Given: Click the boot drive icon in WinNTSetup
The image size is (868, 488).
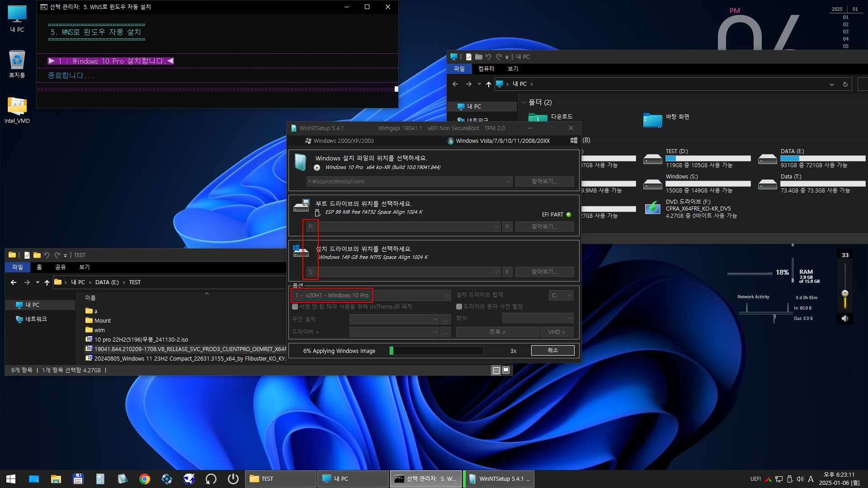Looking at the screenshot, I should pos(302,206).
